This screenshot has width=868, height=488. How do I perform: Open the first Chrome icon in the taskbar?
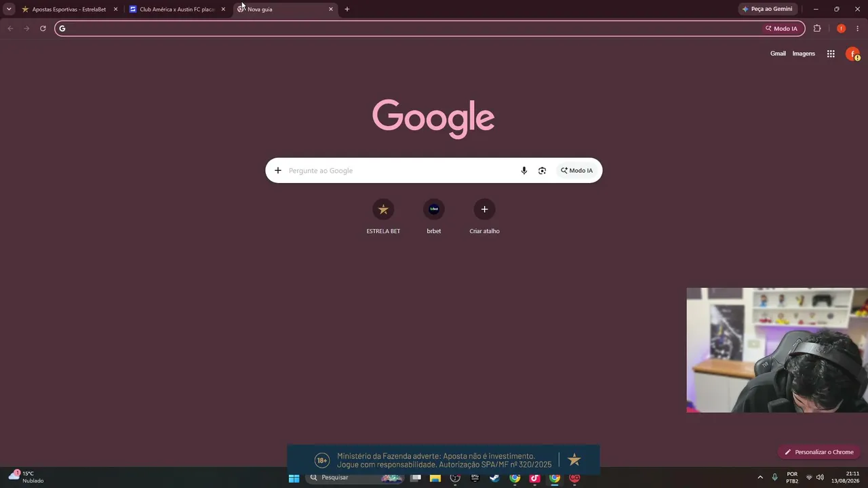point(515,478)
